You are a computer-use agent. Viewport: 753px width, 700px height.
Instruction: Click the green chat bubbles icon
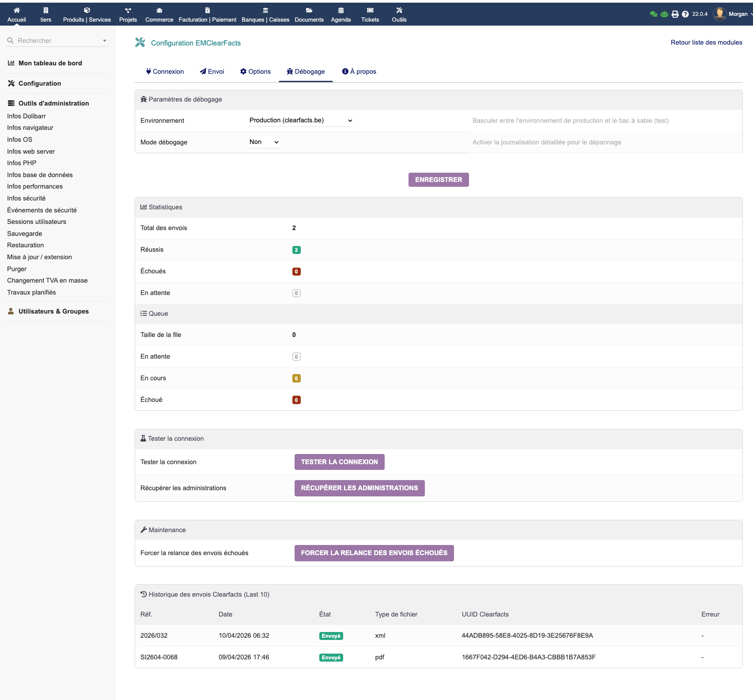click(653, 14)
